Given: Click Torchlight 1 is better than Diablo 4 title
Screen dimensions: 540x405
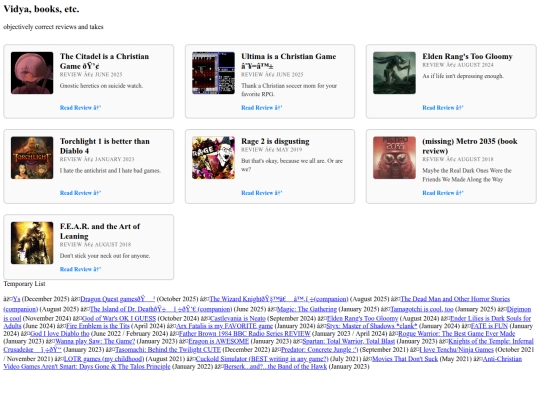Looking at the screenshot, I should [105, 146].
